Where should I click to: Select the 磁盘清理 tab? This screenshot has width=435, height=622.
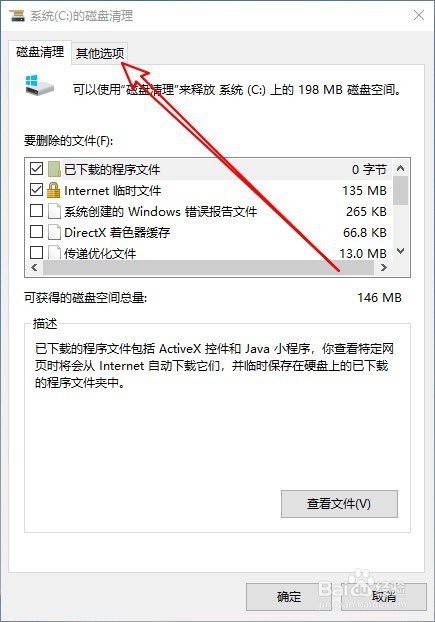40,52
